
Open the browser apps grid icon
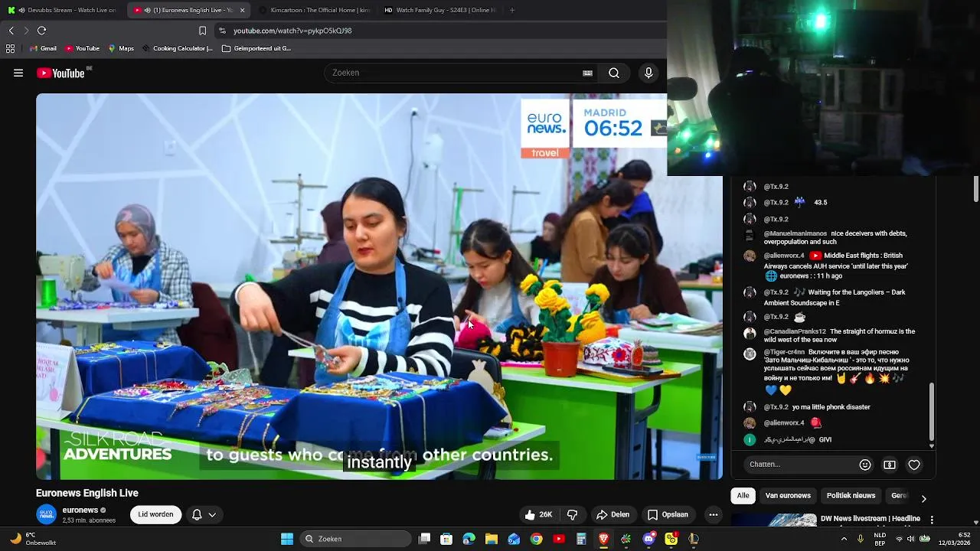pos(10,48)
